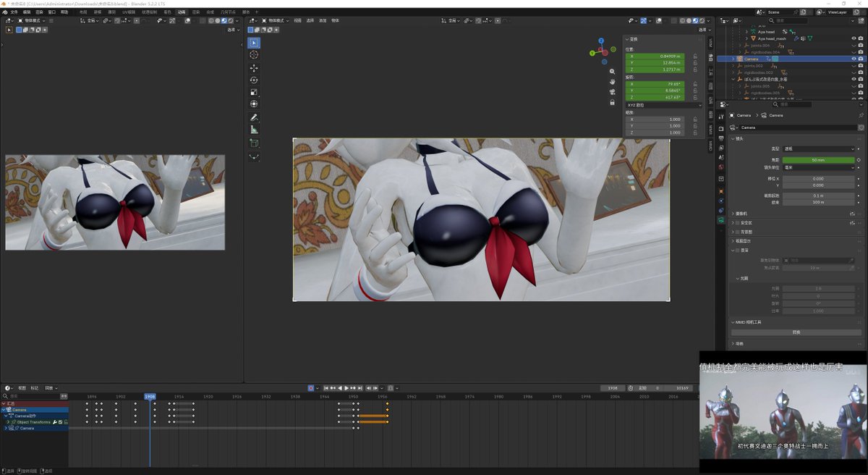Open the Edit menu in the top bar
This screenshot has width=868, height=475.
tap(27, 12)
